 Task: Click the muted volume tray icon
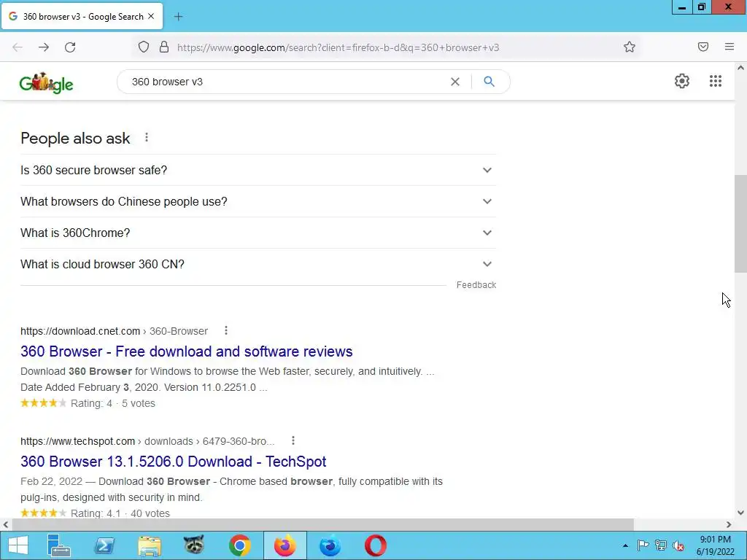point(678,545)
